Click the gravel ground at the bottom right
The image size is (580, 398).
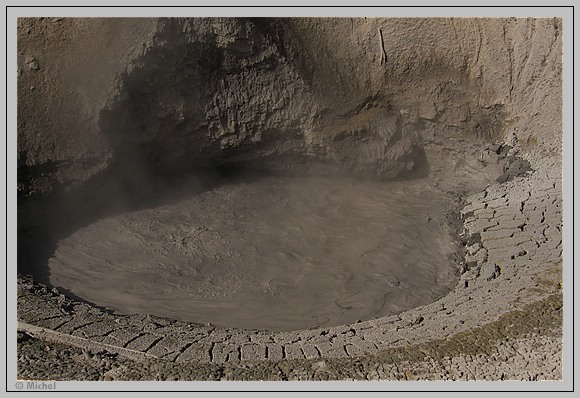tap(510, 355)
